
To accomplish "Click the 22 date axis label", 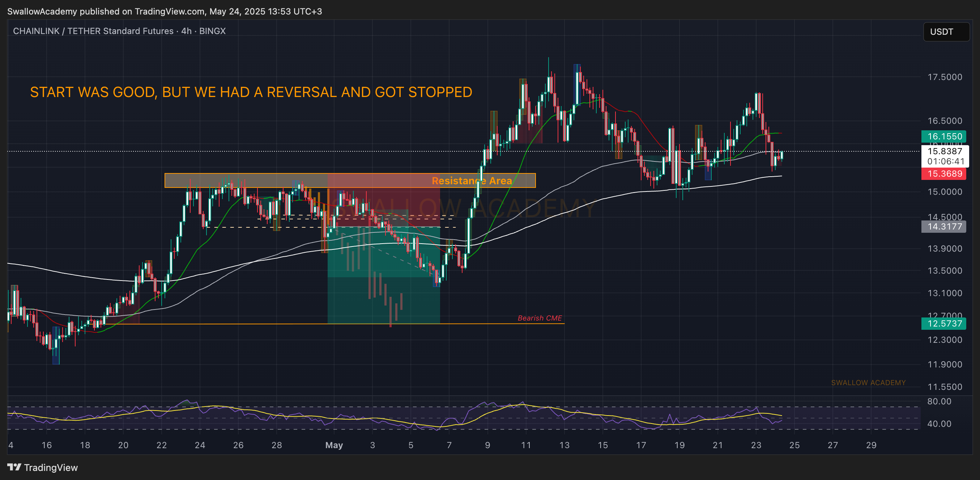I will coord(161,445).
